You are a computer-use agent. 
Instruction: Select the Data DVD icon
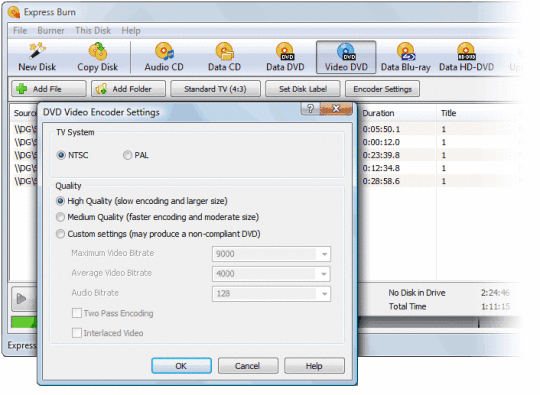tap(285, 57)
